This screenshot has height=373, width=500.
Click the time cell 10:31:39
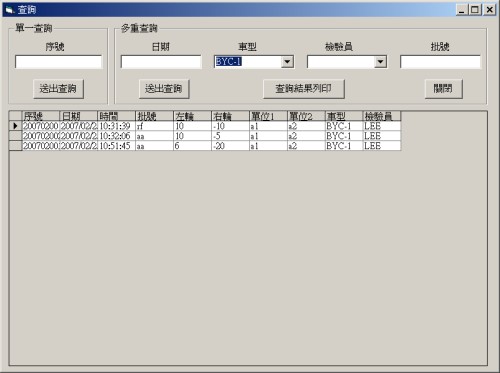pyautogui.click(x=116, y=126)
